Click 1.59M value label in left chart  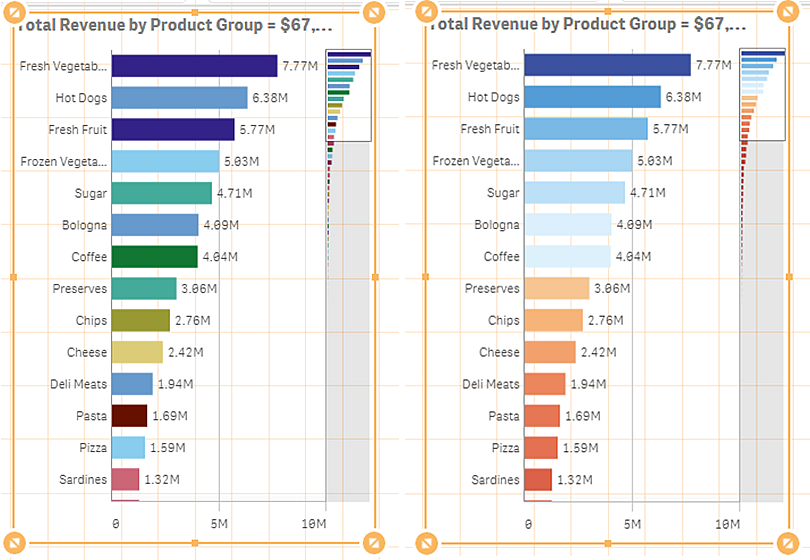167,447
